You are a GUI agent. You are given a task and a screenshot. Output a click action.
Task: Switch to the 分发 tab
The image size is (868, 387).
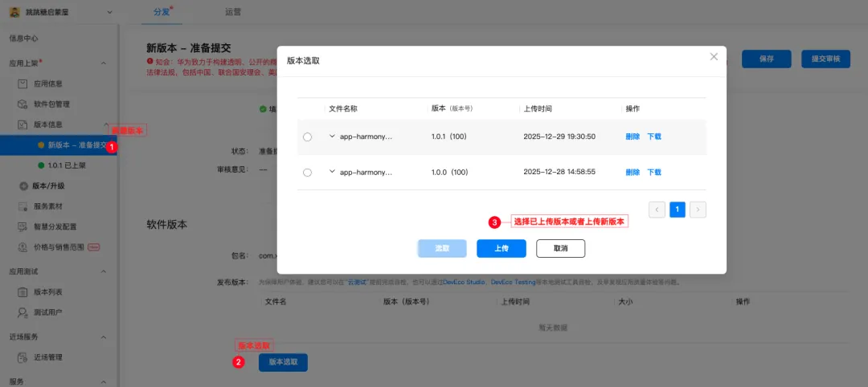(162, 12)
